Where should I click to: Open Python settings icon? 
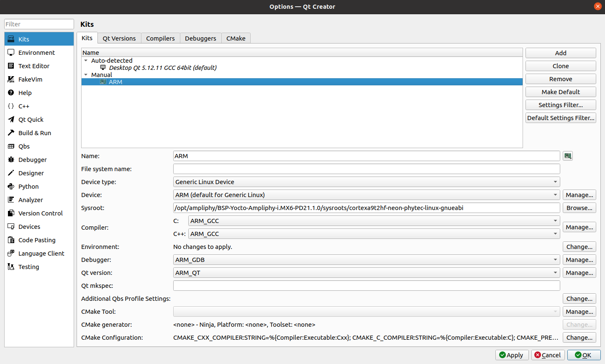tap(11, 186)
